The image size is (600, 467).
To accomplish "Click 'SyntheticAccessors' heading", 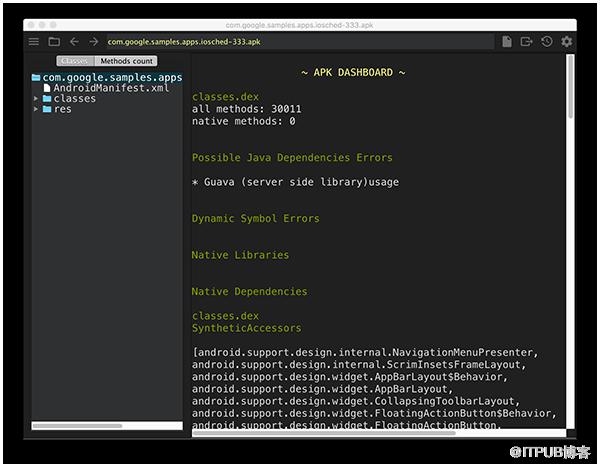I will (247, 328).
